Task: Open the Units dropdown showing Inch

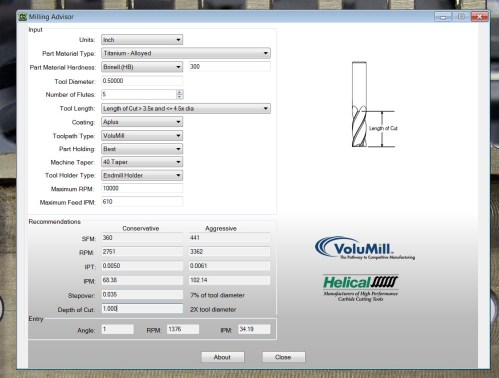Action: coord(142,40)
